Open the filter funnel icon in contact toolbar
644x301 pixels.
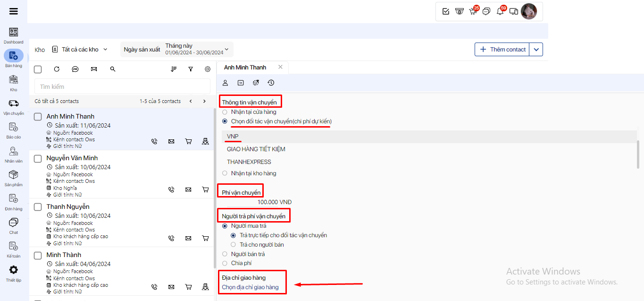click(191, 69)
